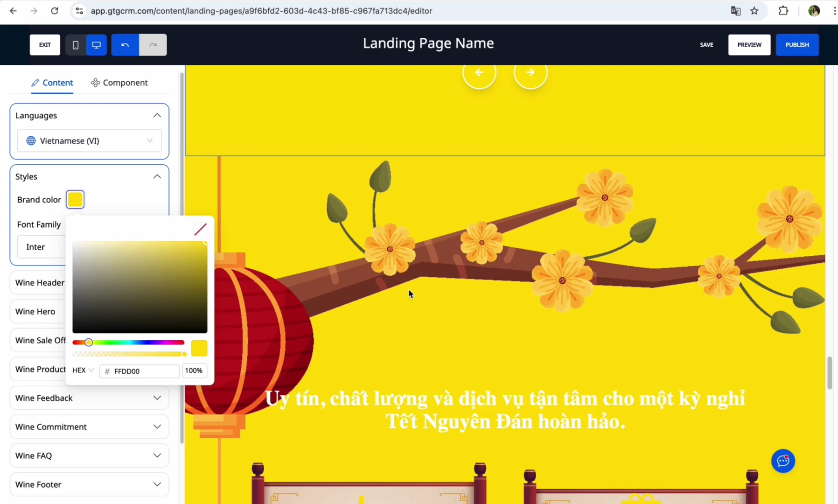Click the PUBLISH button
Viewport: 838px width, 504px height.
pos(797,45)
